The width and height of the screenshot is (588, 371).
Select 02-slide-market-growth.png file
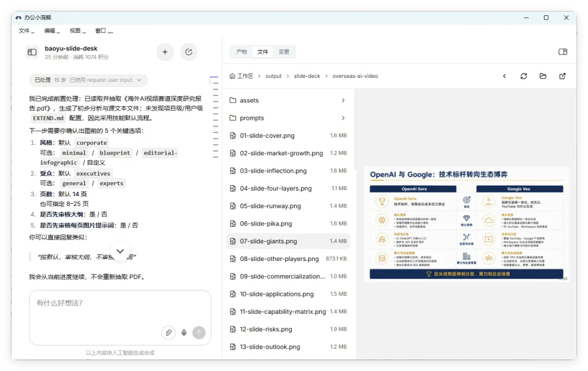288,153
